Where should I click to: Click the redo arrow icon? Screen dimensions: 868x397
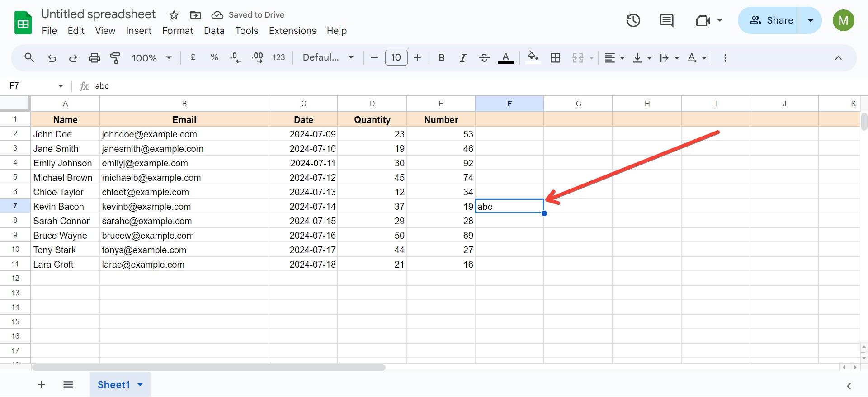pos(73,58)
